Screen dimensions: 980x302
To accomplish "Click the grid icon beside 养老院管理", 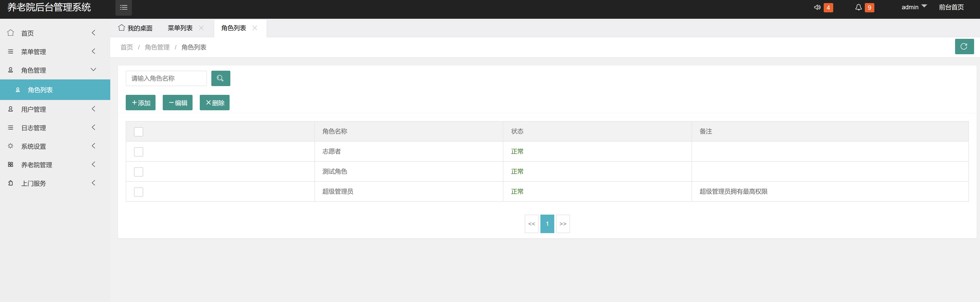I will coord(11,165).
